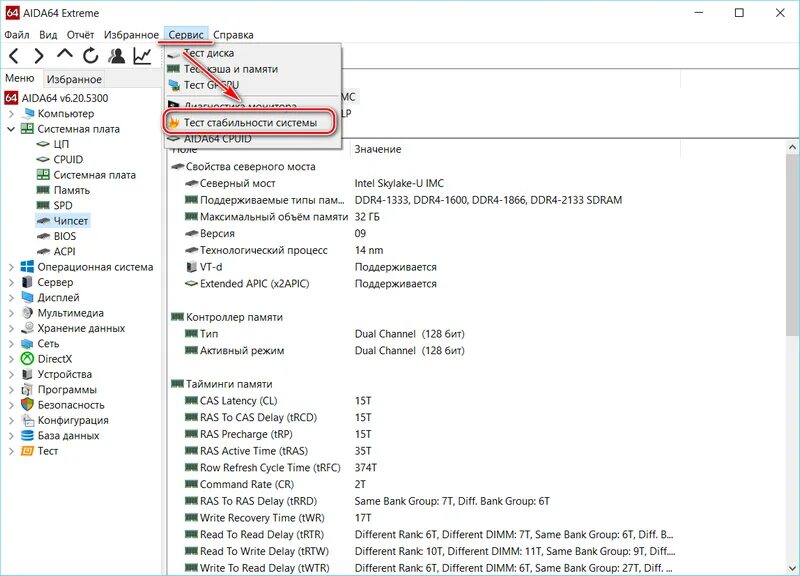Click the scroll up arrow of details list

point(792,147)
